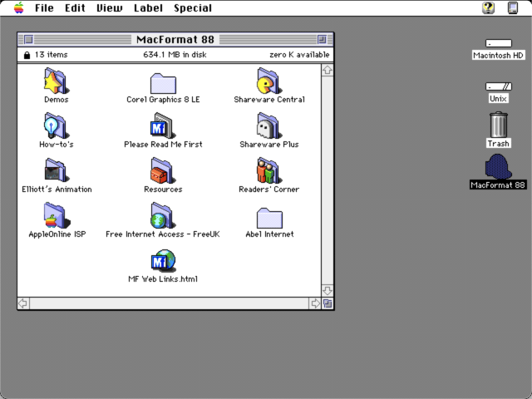Open the Label menu
The image size is (532, 399).
148,7
